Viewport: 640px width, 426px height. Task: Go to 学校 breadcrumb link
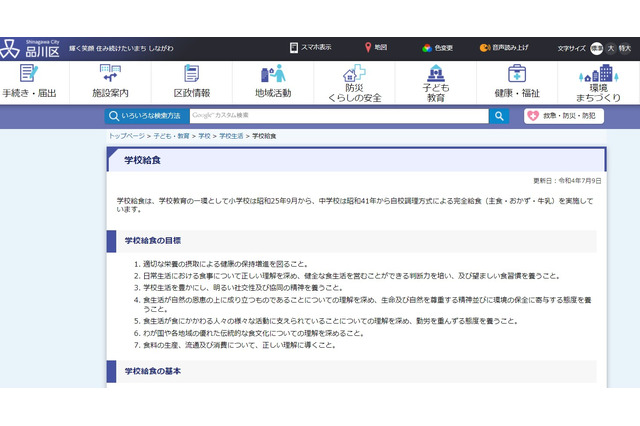204,136
